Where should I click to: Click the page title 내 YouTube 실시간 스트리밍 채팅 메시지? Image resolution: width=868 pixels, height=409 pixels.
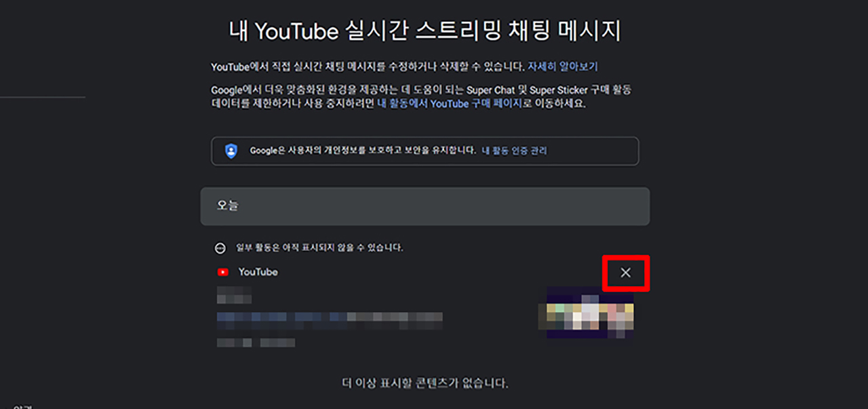click(425, 31)
